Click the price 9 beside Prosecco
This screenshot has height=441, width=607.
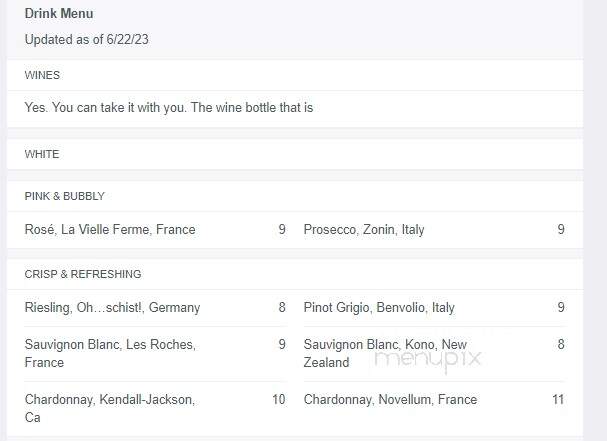click(x=561, y=230)
